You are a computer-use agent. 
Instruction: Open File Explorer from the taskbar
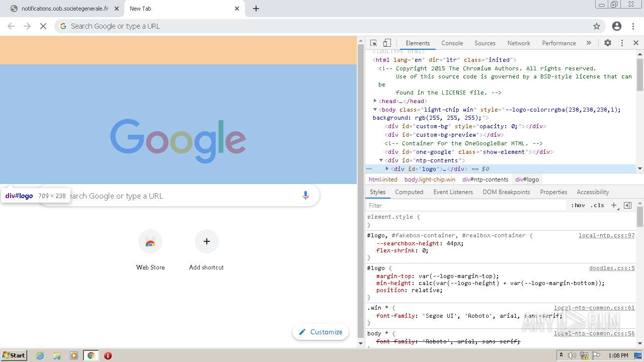tap(57, 355)
